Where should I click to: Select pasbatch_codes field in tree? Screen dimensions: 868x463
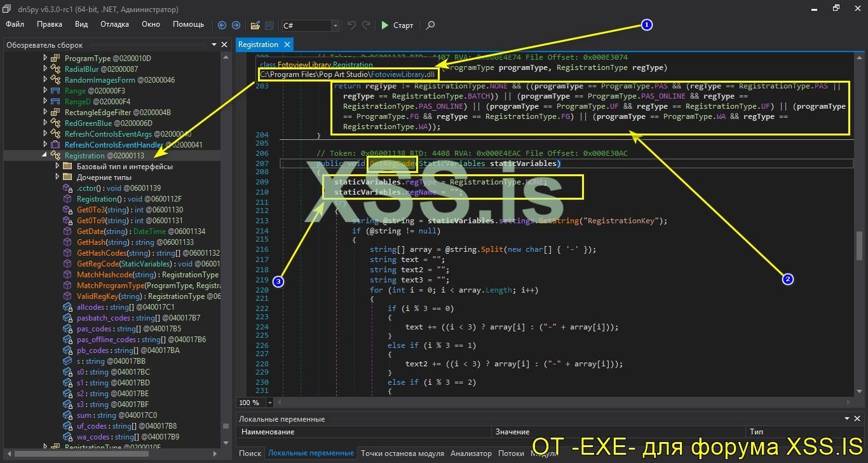coord(138,318)
